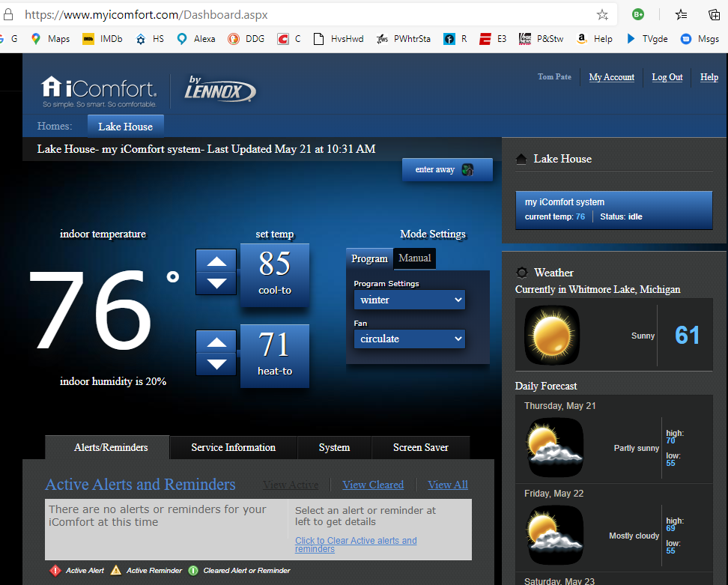Open the Screen Saver tab
This screenshot has width=728, height=585.
(421, 448)
